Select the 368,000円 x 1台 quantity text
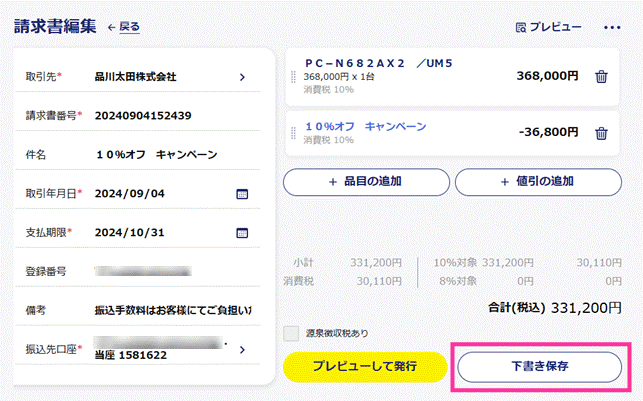Screen dimensions: 643x401 (x=339, y=77)
